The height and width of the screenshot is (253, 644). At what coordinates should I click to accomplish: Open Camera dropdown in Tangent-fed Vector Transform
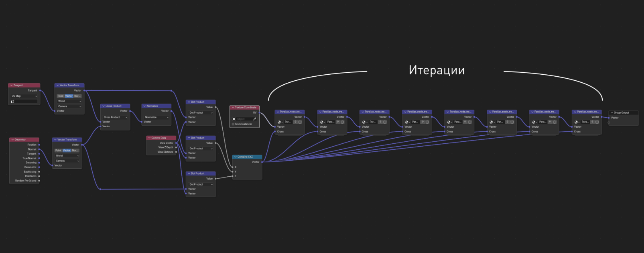coord(69,106)
